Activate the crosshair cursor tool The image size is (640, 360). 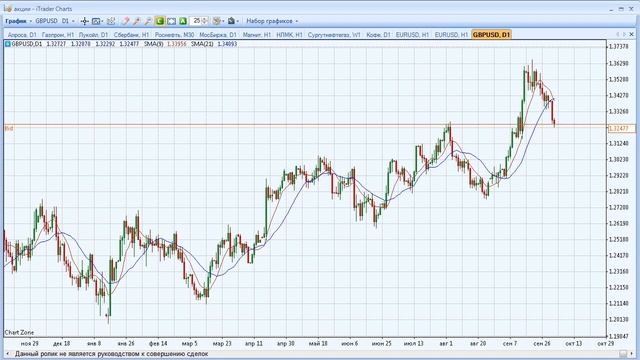coord(84,21)
